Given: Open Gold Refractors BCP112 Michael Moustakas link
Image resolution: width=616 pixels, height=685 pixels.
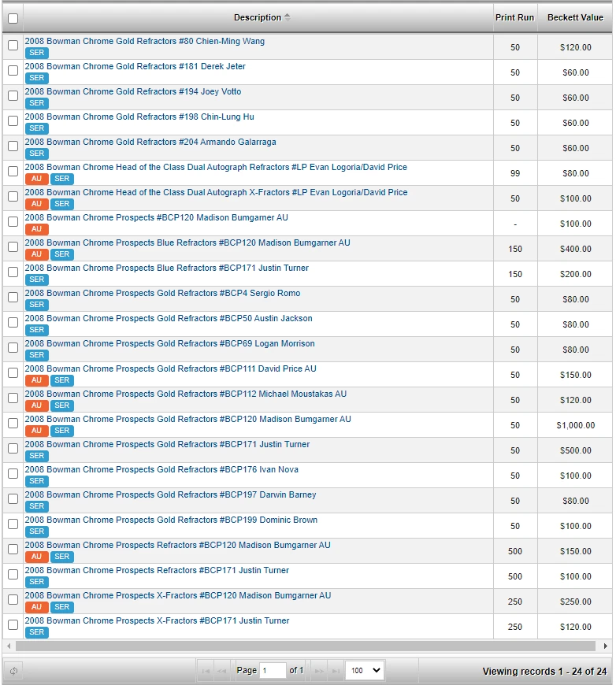Looking at the screenshot, I should [x=186, y=394].
